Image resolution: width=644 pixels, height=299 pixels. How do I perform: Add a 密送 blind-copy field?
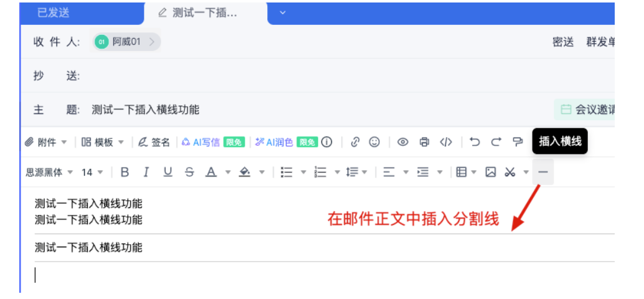[x=562, y=42]
